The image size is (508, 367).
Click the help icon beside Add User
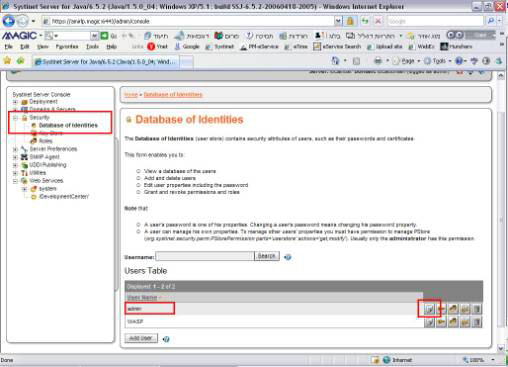click(166, 339)
